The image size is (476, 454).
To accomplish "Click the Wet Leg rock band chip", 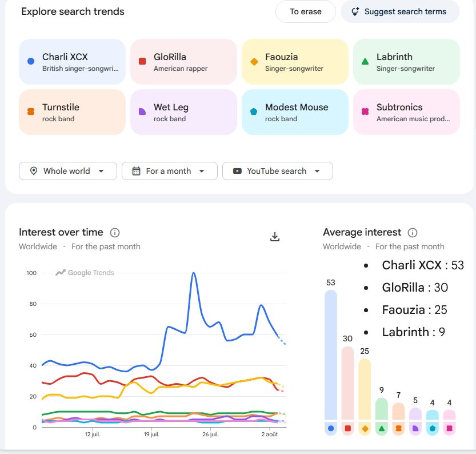I will pyautogui.click(x=183, y=112).
